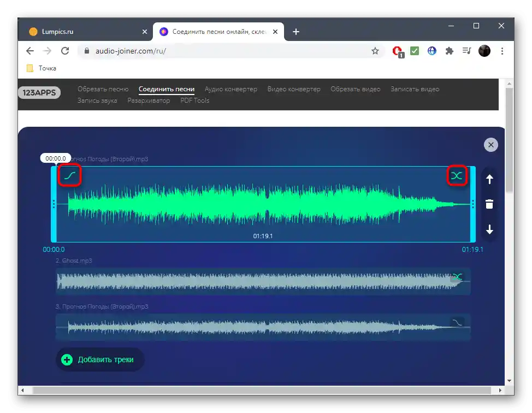This screenshot has height=413, width=532.
Task: Toggle crossfade on Ghost.mp3 track
Action: click(x=457, y=277)
